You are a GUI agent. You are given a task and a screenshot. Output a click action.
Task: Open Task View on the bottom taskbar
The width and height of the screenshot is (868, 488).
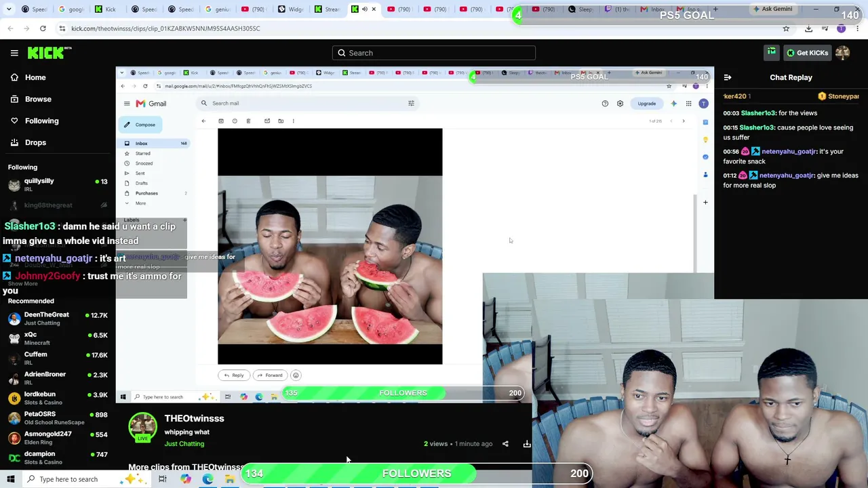[x=163, y=479]
